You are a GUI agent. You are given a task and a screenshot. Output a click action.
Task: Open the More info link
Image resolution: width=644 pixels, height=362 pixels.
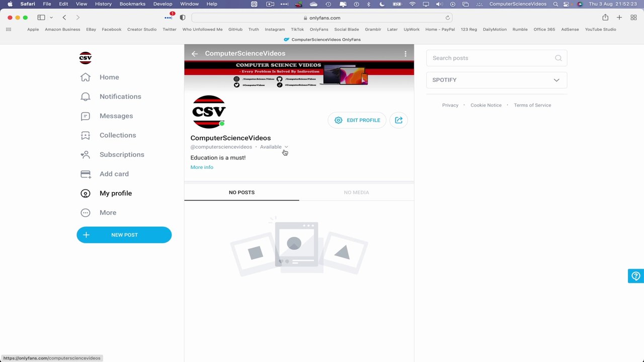202,167
